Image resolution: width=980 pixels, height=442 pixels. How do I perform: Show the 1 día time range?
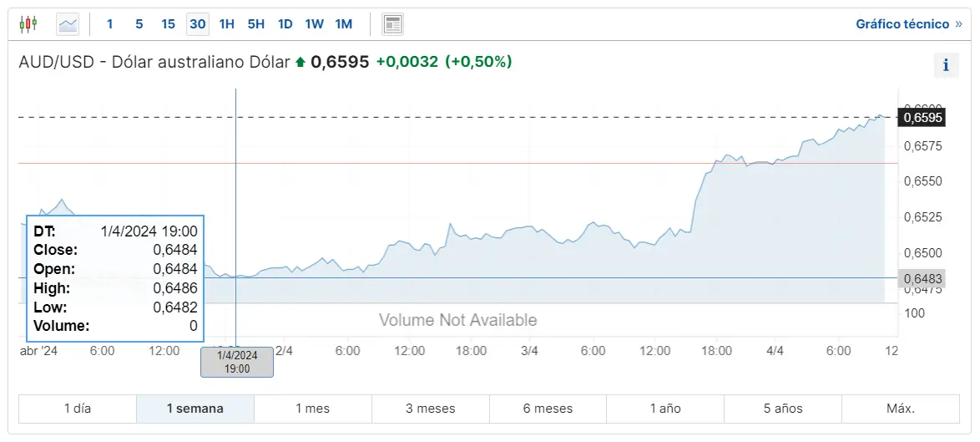pos(78,409)
